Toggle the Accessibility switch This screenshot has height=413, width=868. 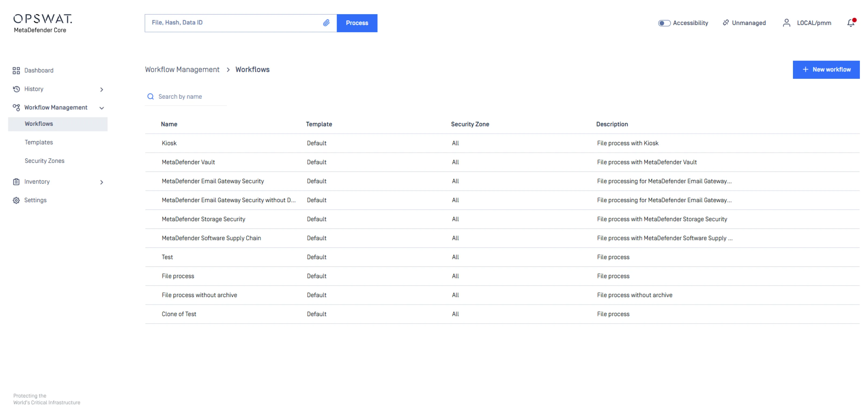click(664, 23)
